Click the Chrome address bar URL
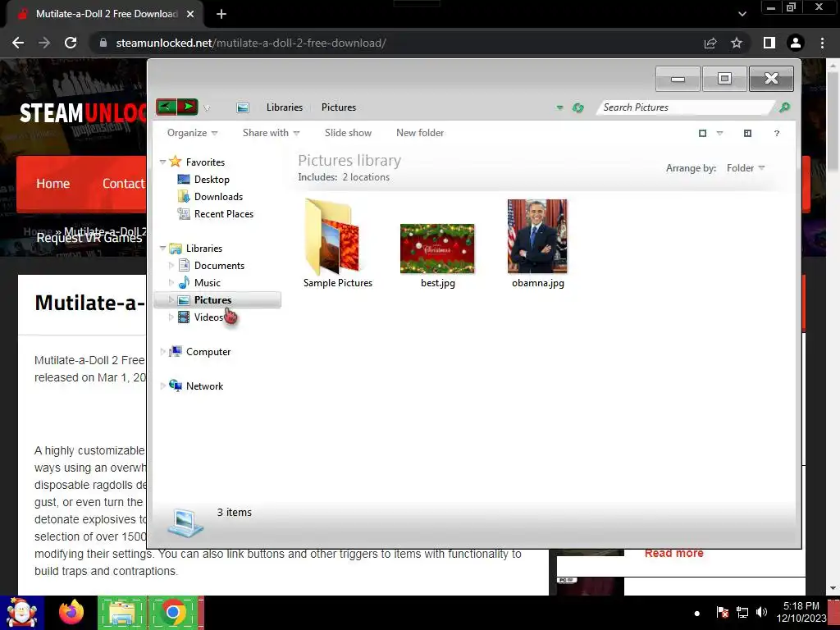This screenshot has width=840, height=630. click(x=251, y=43)
